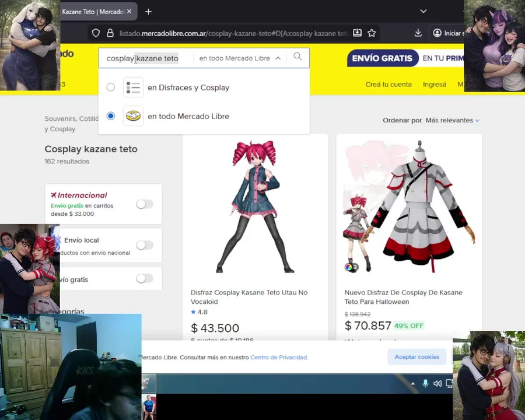Click the category list icon for Disfraces
525x420 pixels.
click(133, 87)
